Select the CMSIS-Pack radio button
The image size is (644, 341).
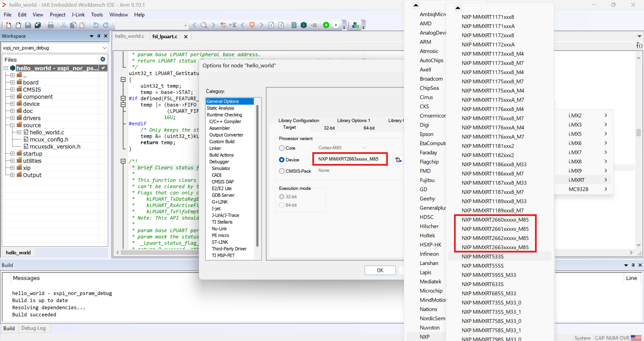pyautogui.click(x=282, y=171)
